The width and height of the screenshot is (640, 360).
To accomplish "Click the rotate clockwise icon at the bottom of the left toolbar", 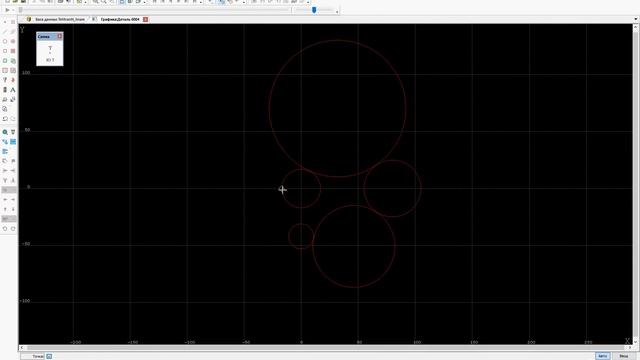I will [13, 229].
